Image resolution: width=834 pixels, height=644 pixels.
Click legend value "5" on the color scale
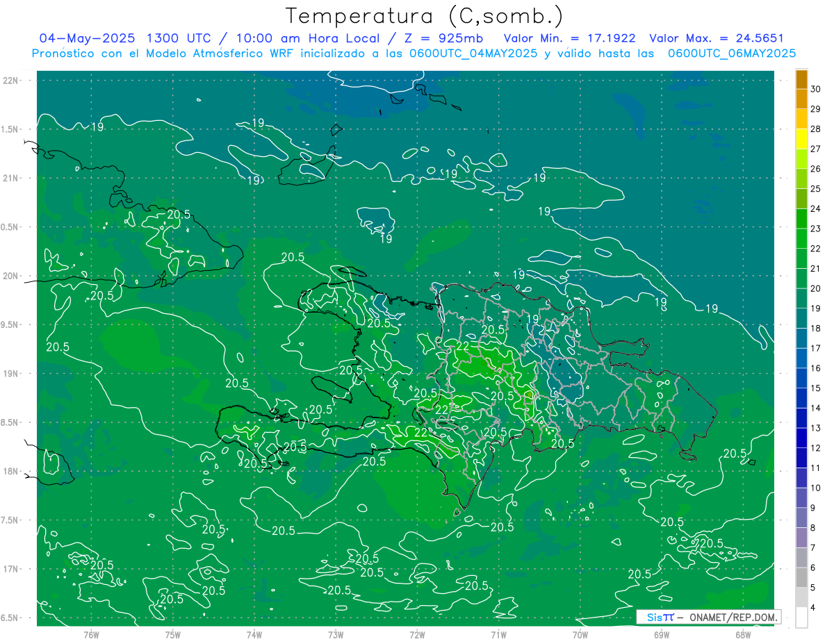(813, 587)
